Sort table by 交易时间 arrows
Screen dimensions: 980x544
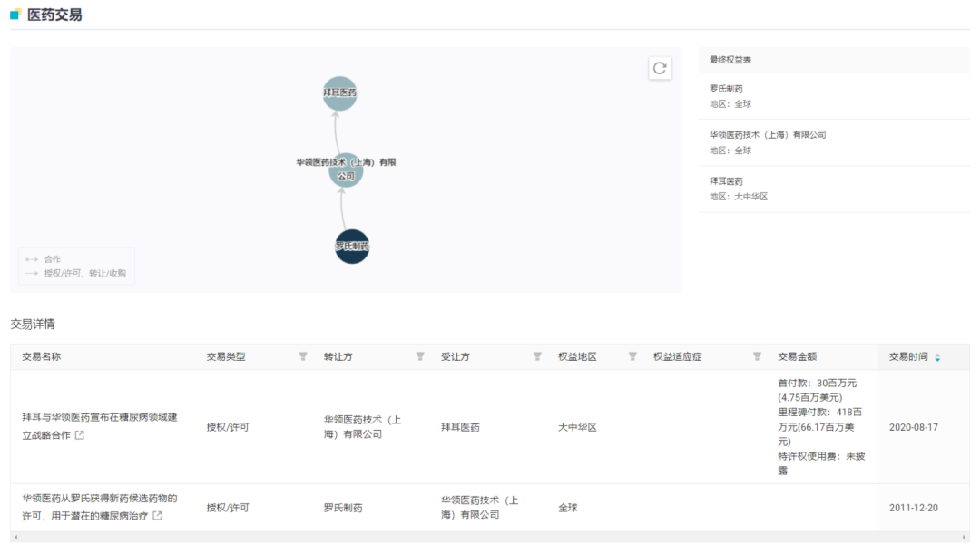(937, 357)
